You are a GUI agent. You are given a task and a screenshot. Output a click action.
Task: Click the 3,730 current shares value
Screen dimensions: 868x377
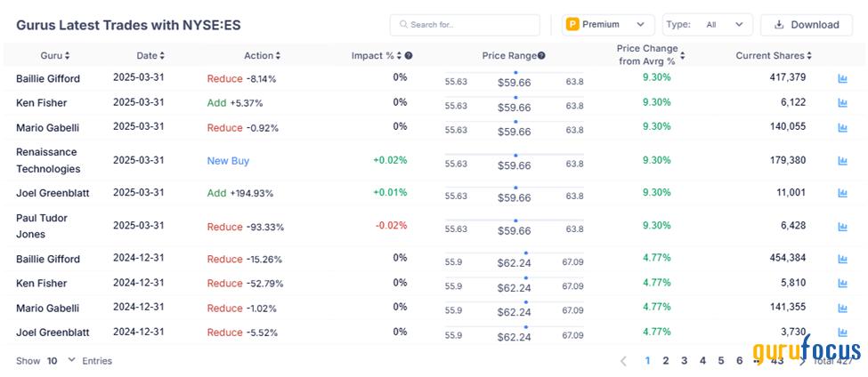[794, 332]
